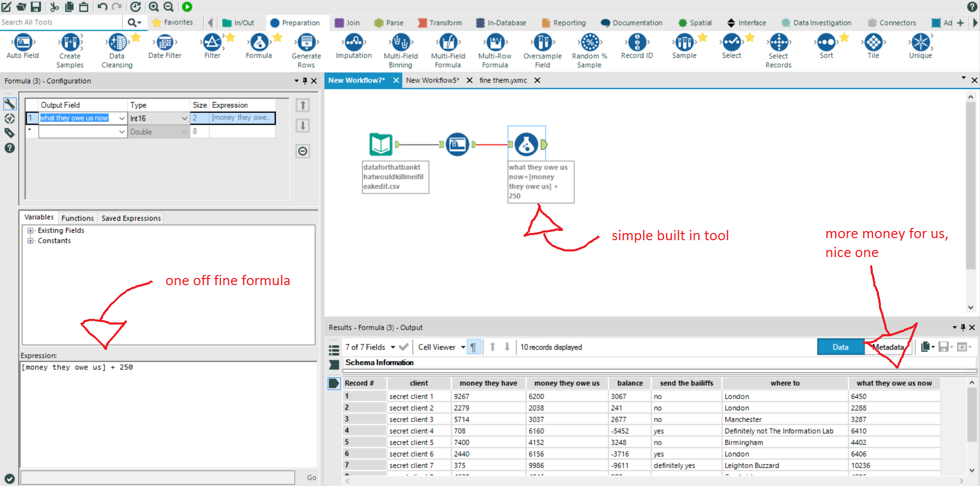Click the Go button in results

pos(312,477)
